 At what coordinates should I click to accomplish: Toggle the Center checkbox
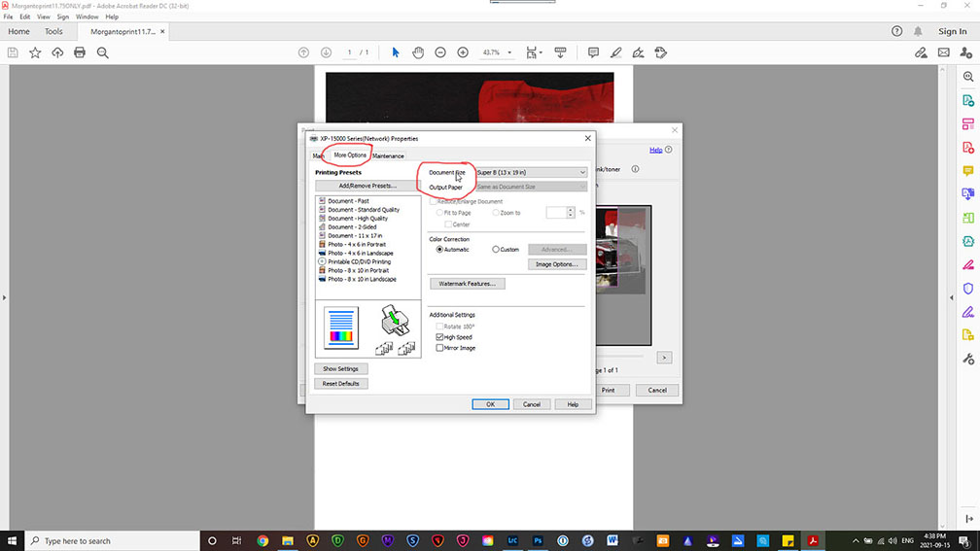[x=448, y=224]
